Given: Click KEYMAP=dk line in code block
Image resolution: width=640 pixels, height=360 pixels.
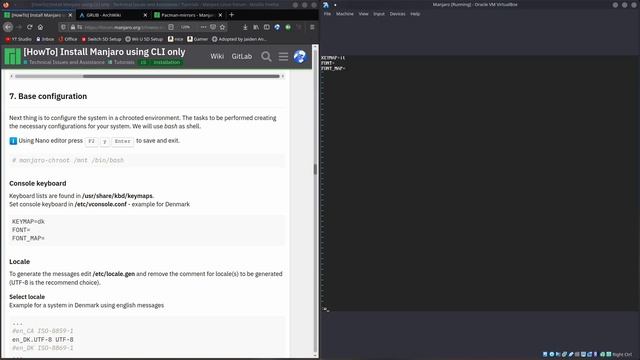Looking at the screenshot, I should (28, 222).
